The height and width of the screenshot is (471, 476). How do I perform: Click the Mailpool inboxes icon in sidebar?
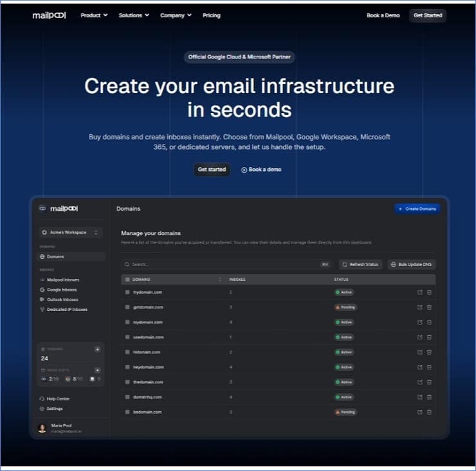point(42,280)
